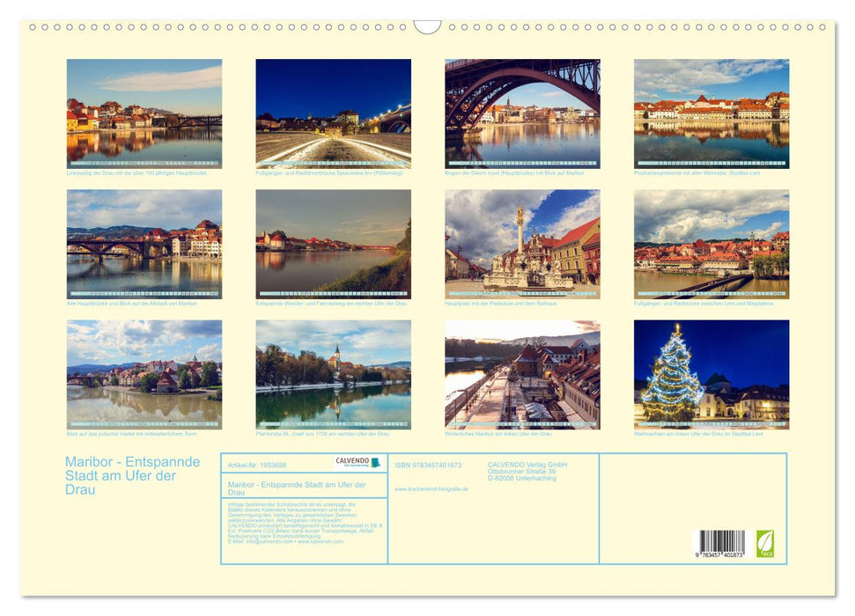Click the ISBN barcode graphic

[x=720, y=539]
